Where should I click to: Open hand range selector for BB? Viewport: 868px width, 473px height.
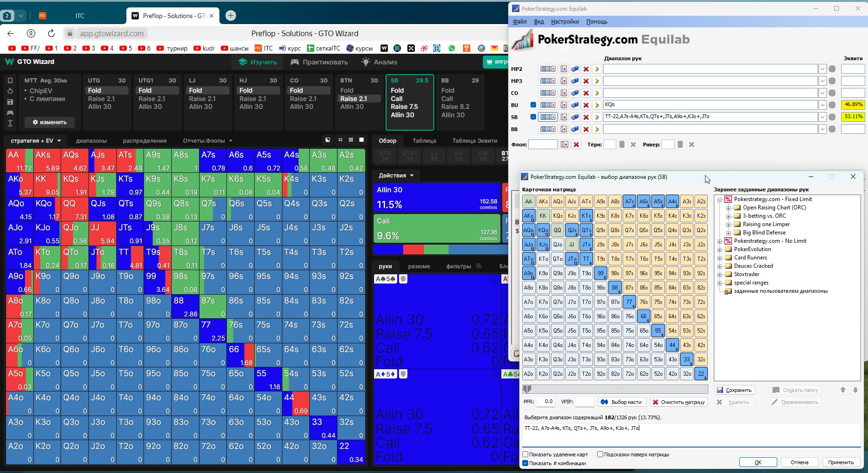coord(547,129)
